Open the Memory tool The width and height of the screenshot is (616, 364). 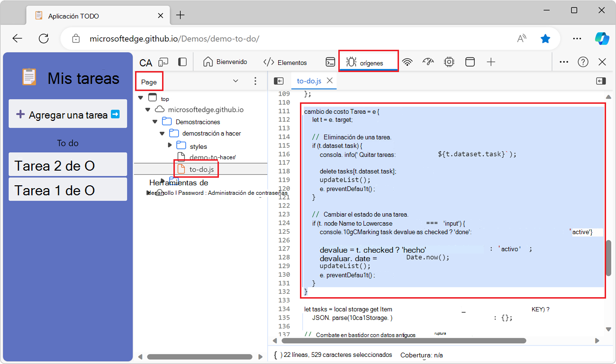(449, 62)
